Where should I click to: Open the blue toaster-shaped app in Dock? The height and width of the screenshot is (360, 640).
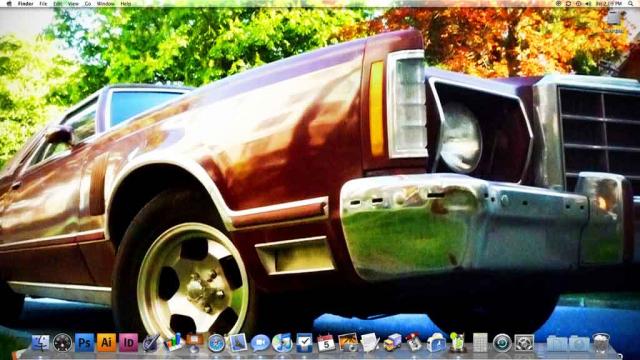coord(436,343)
